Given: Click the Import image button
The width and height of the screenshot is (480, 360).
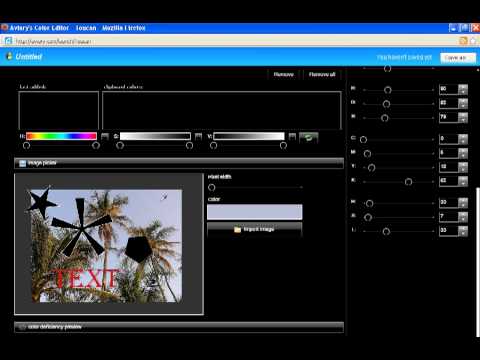Looking at the screenshot, I should 255,230.
